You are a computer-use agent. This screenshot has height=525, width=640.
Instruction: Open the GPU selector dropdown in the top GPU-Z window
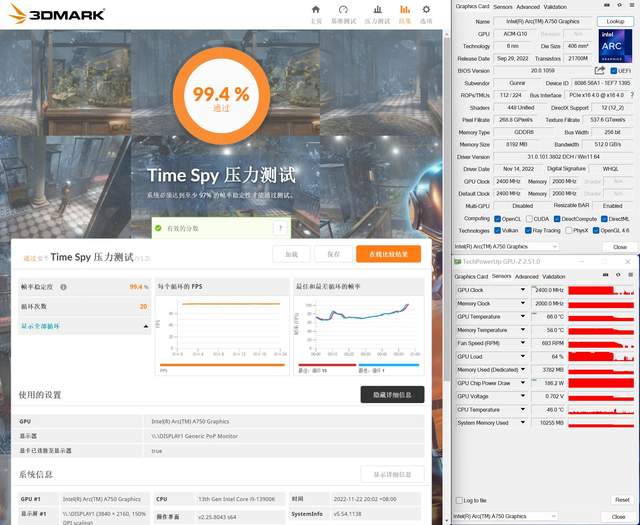[x=506, y=246]
